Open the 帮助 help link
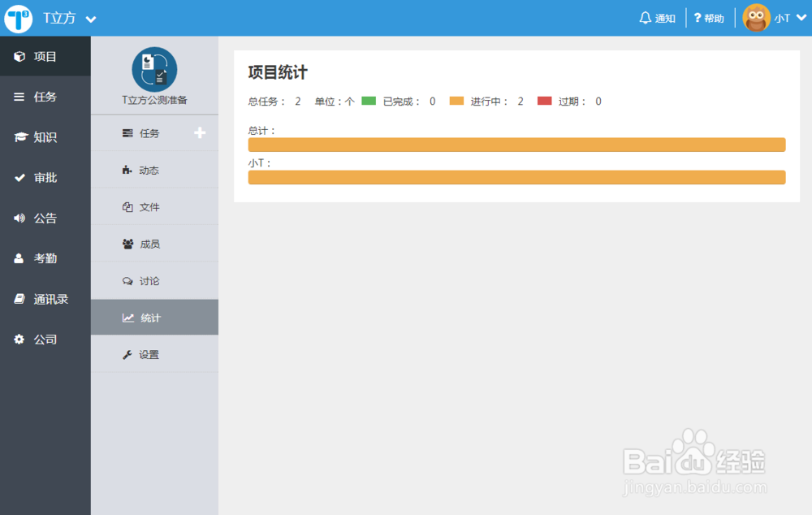 point(709,18)
